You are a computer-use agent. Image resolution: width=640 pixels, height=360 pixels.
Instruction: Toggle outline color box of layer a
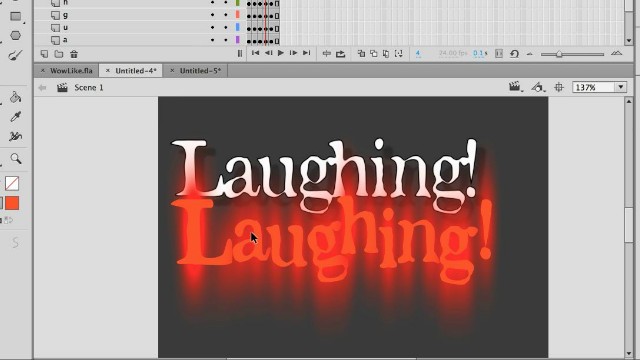238,40
